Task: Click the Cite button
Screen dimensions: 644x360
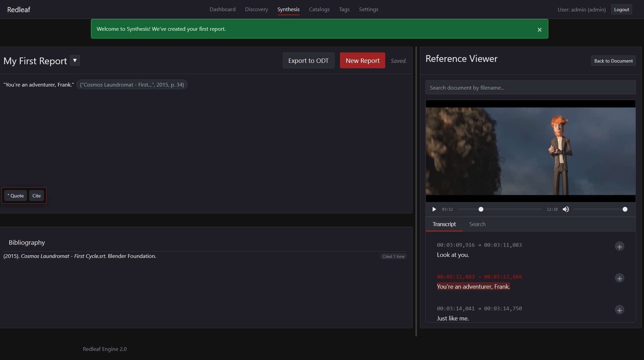Action: tap(37, 196)
